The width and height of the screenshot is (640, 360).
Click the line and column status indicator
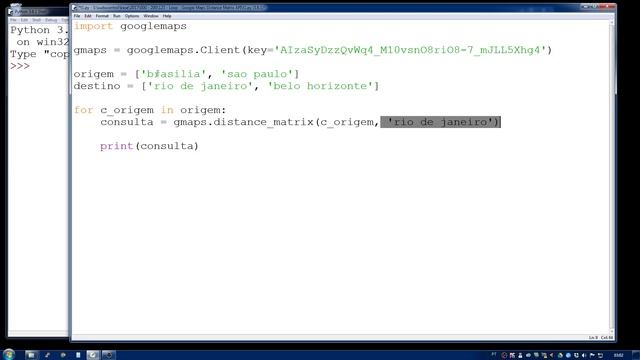(x=601, y=338)
